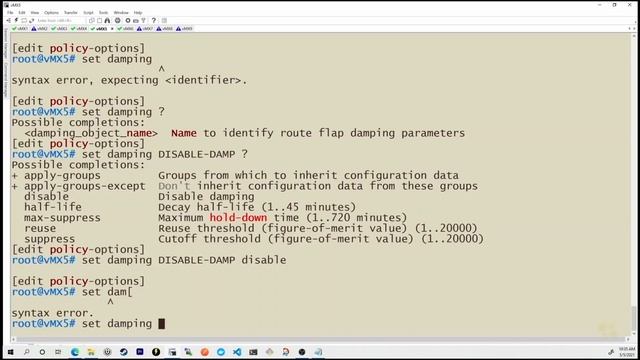The image size is (640, 360).
Task: Click the Paste toolbar icon
Action: [100, 20]
